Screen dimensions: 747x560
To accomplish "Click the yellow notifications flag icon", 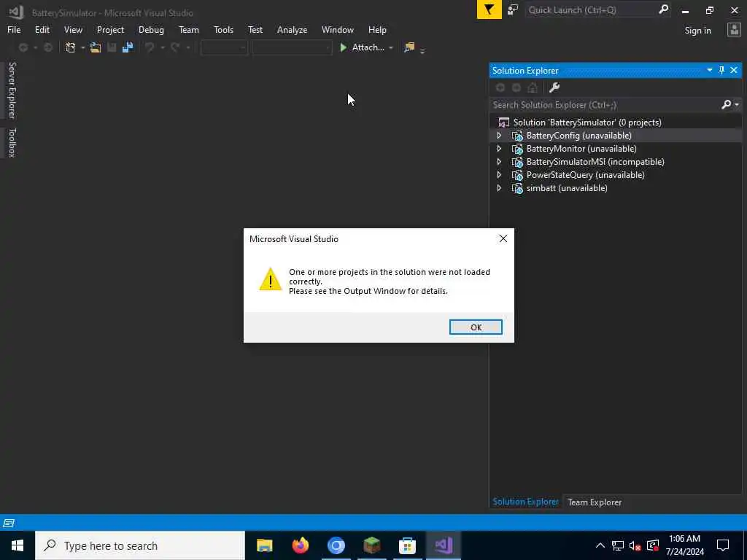I will click(x=489, y=9).
